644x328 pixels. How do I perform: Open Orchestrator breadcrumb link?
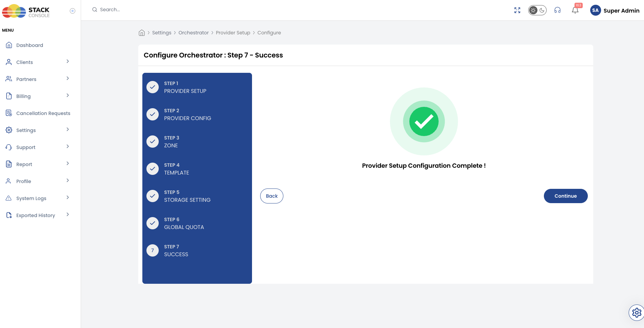[193, 33]
